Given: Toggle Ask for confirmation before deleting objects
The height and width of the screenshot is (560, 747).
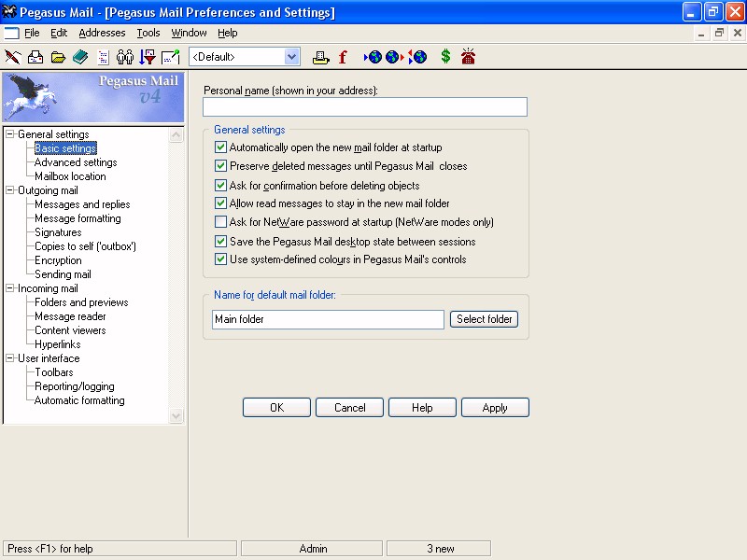Looking at the screenshot, I should 220,185.
